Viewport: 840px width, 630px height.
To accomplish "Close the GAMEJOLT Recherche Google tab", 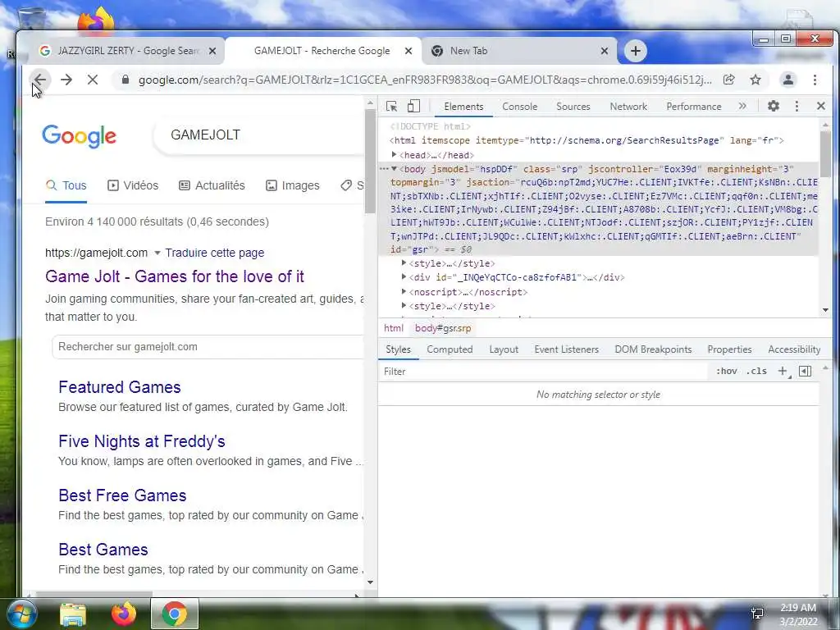I will (x=409, y=51).
